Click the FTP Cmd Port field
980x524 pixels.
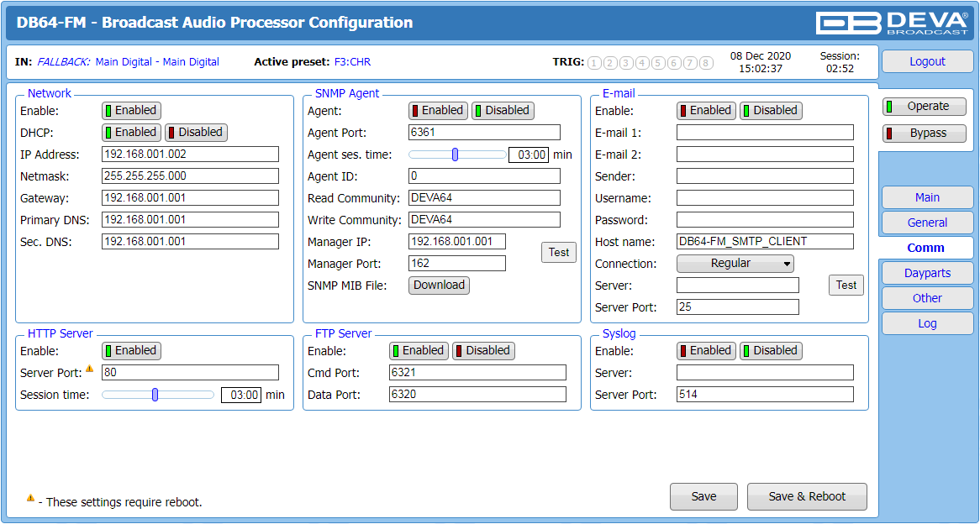coord(477,373)
